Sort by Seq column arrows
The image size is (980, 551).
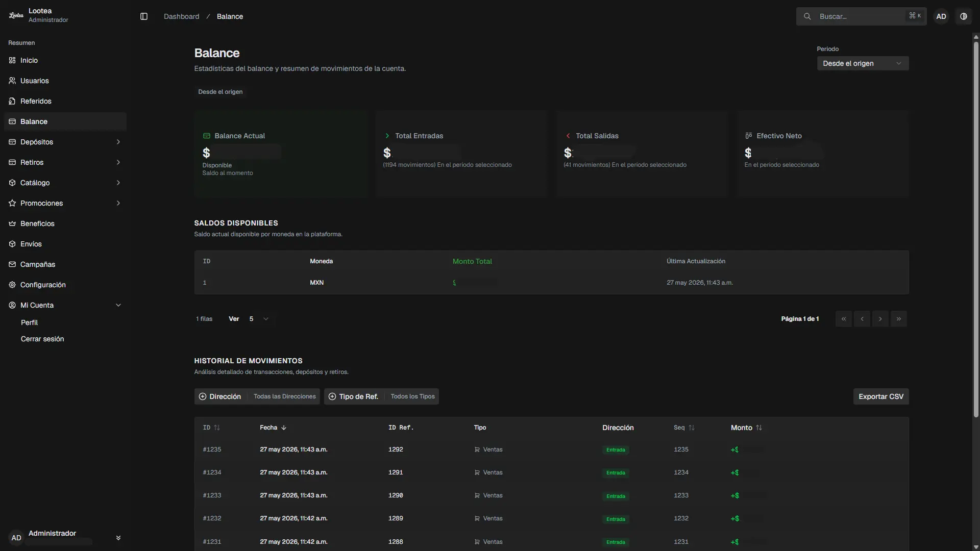(692, 428)
